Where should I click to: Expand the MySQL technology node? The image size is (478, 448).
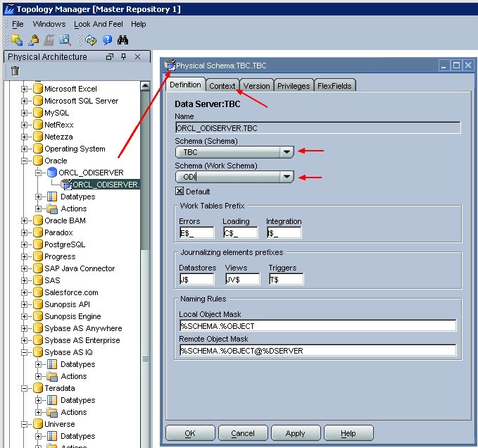(25, 113)
